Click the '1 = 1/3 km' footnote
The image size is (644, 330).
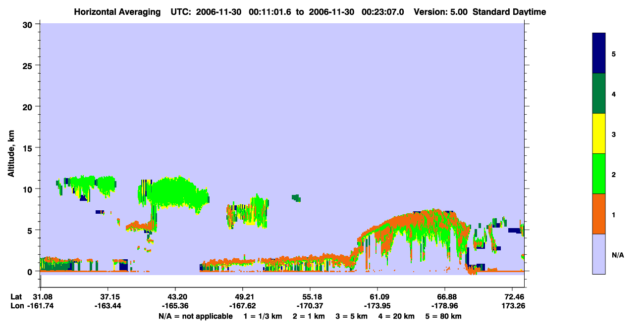(x=264, y=316)
